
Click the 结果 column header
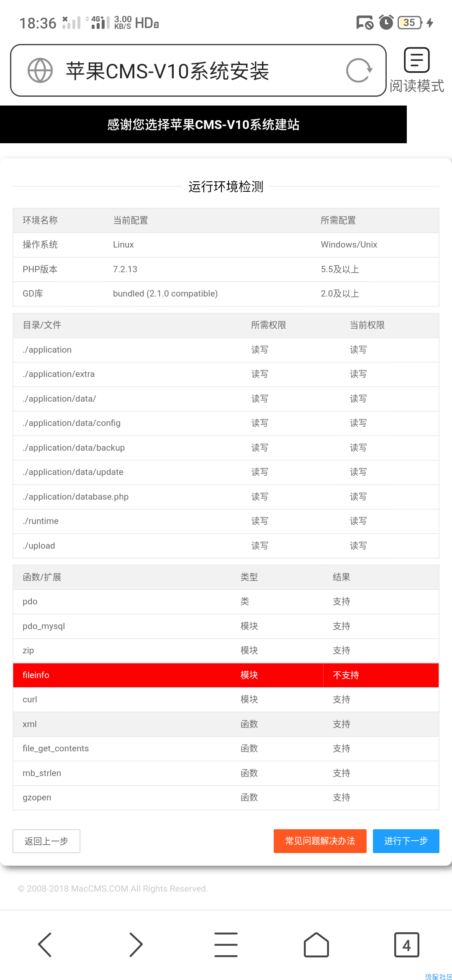click(342, 577)
